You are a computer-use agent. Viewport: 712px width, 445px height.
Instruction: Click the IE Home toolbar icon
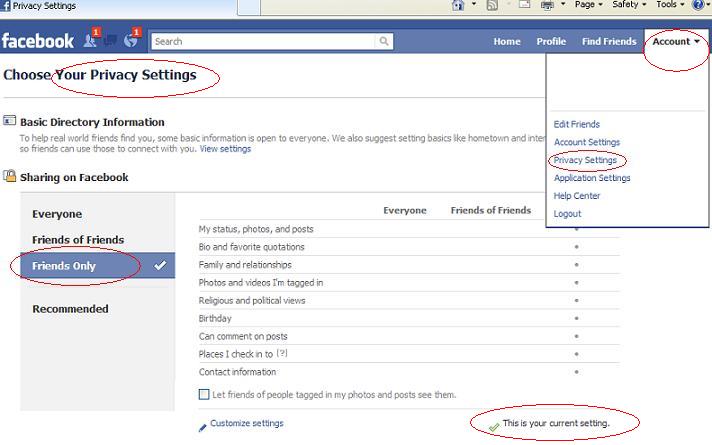(458, 5)
